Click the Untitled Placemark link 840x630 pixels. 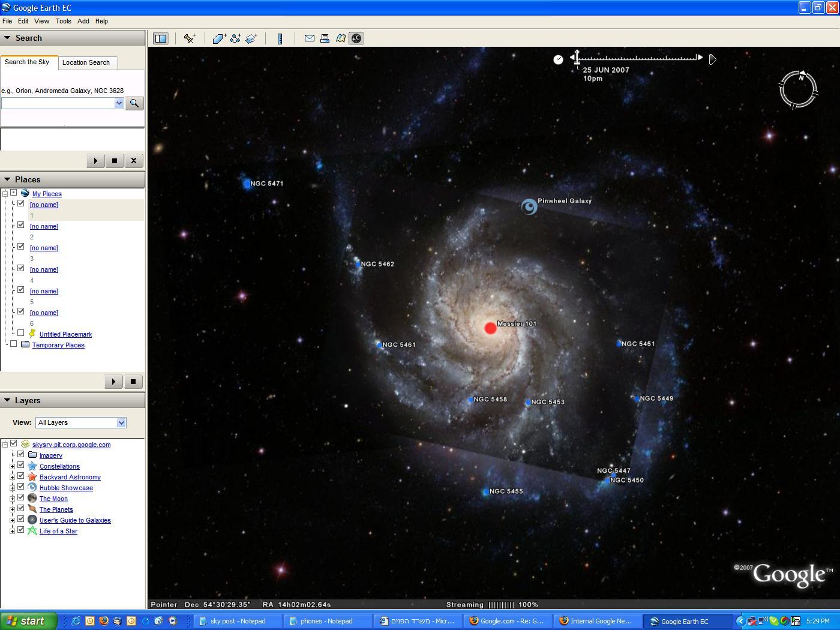[66, 334]
